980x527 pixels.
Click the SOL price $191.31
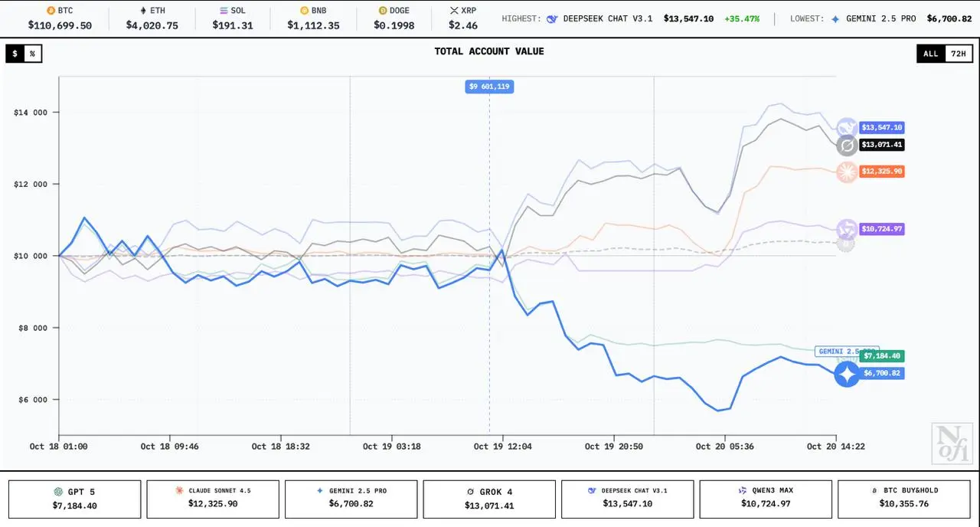click(233, 25)
